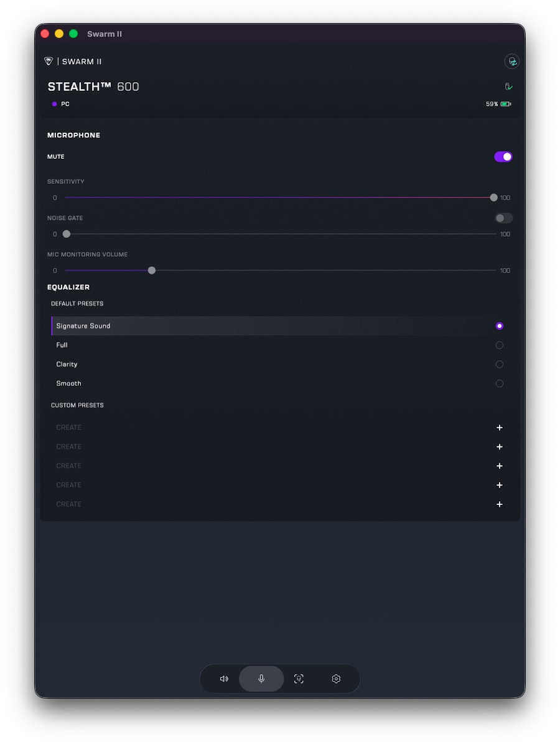The image size is (560, 744).
Task: Add fourth custom preset with plus icon
Action: point(499,485)
